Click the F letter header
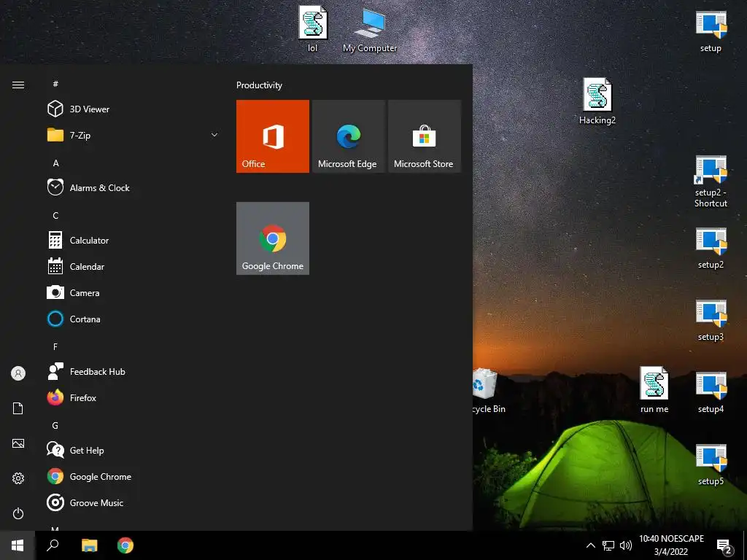 (55, 346)
